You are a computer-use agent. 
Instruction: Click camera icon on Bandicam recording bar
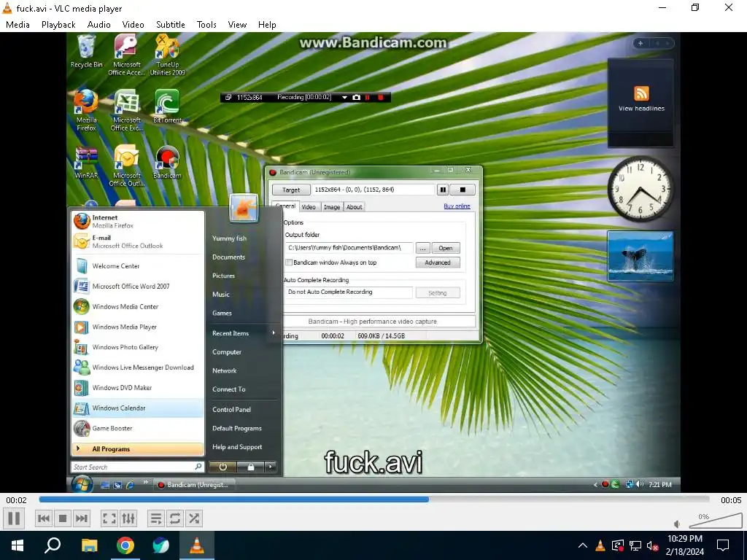356,97
